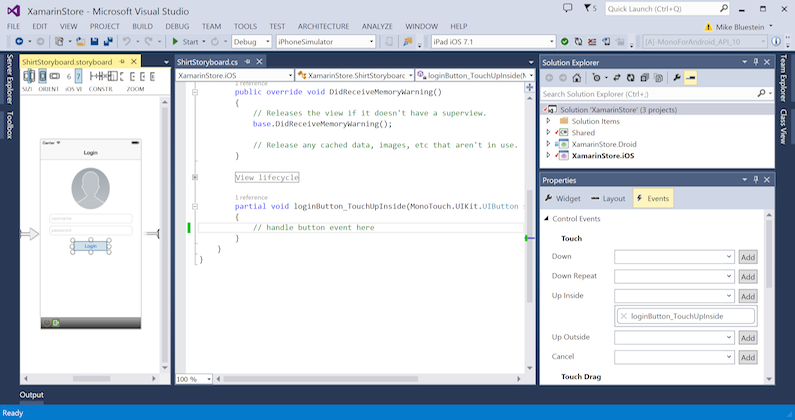795x420 pixels.
Task: Click the Navigate Backward toolbar icon
Action: click(x=19, y=42)
